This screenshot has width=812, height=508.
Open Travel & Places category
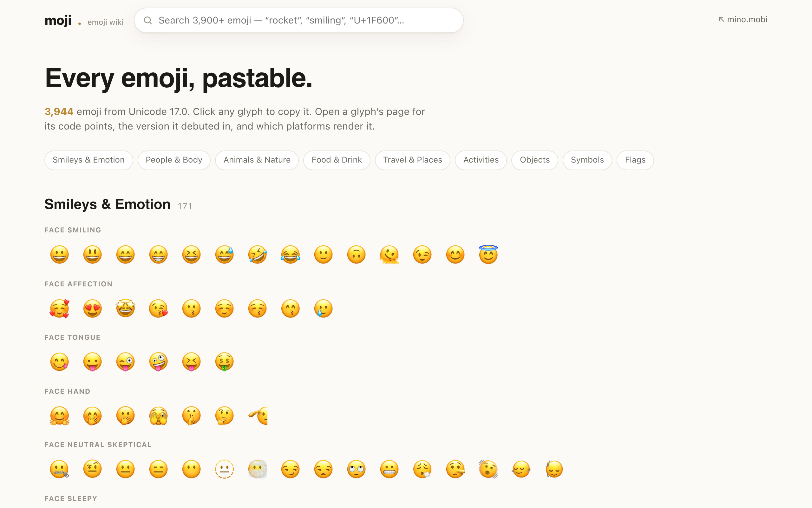point(412,160)
